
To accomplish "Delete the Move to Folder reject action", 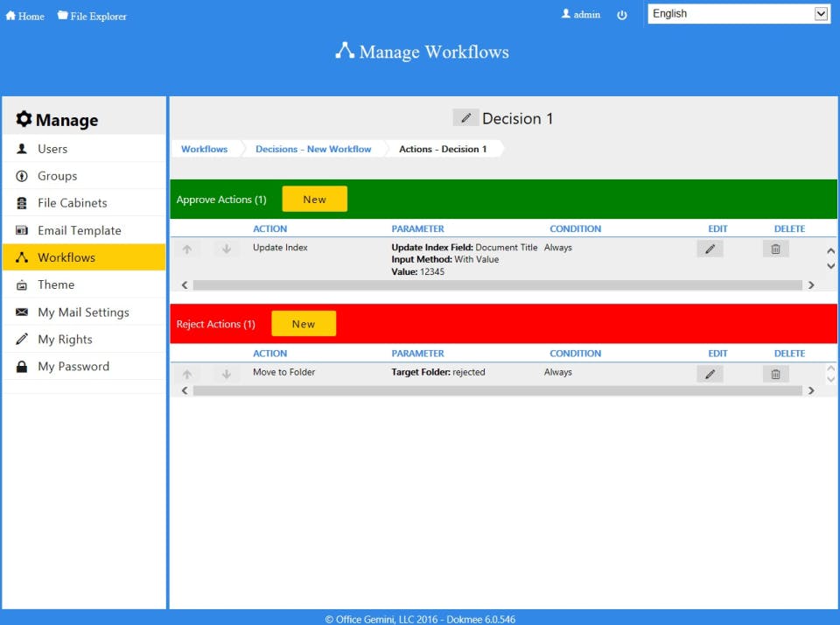I will coord(775,374).
